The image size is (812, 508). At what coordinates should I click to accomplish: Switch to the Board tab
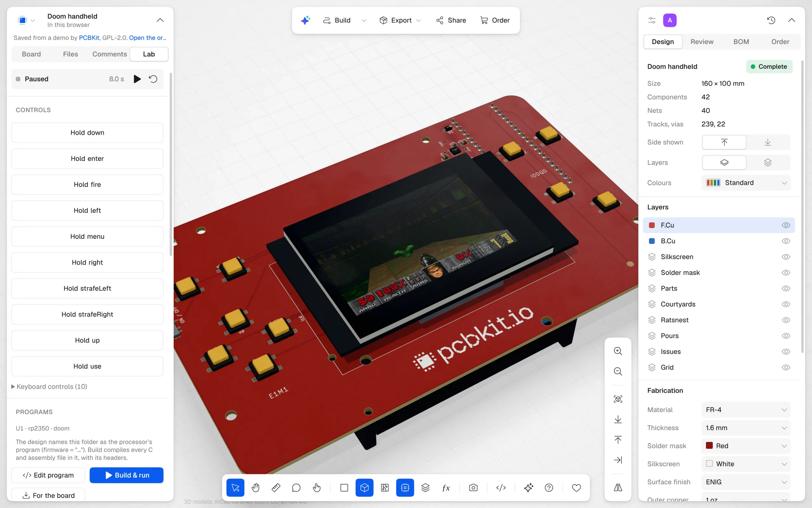[31, 54]
